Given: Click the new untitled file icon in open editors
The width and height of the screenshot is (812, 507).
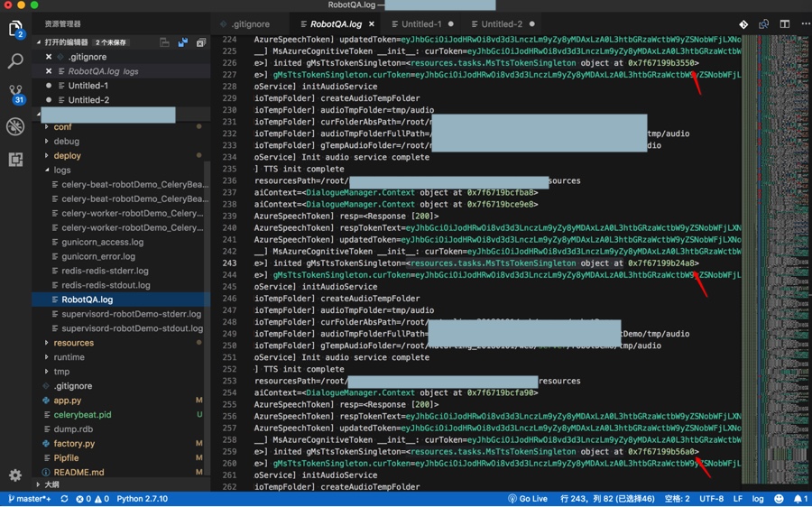Looking at the screenshot, I should tap(165, 42).
